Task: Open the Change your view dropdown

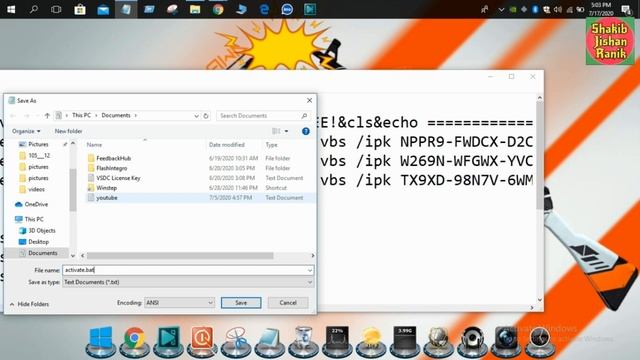Action: (x=286, y=131)
